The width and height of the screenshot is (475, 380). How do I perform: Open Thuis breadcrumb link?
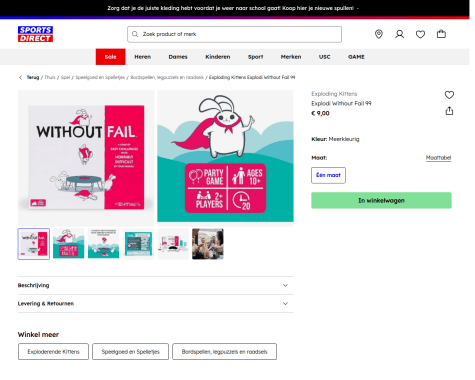50,77
